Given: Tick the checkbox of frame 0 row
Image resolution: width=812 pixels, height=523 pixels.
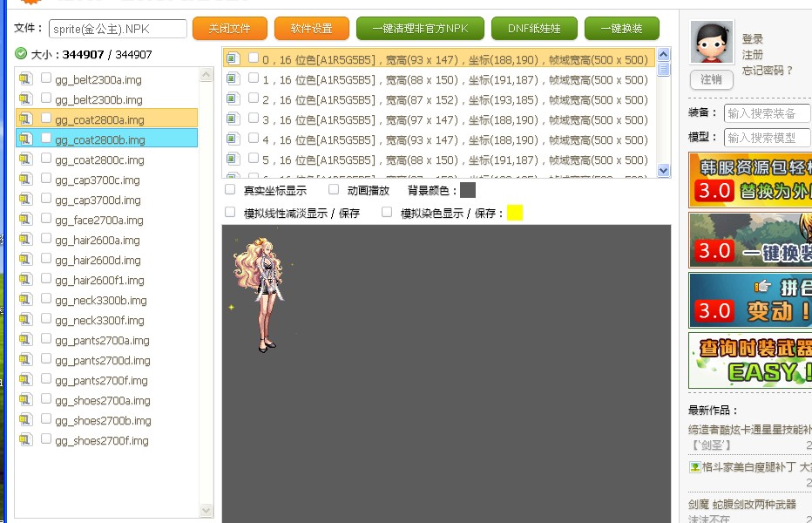Looking at the screenshot, I should 254,58.
